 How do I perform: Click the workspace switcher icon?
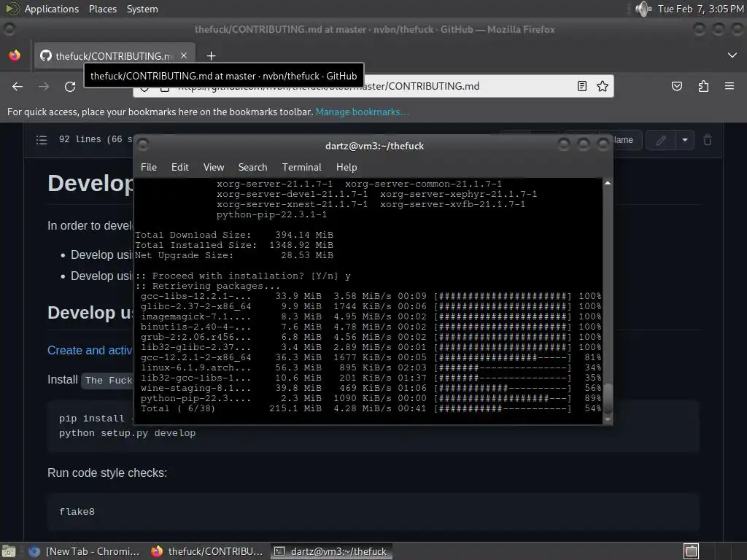coord(691,551)
